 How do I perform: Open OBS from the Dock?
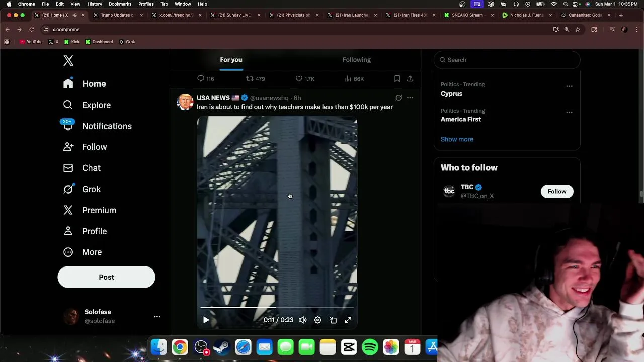(201, 347)
